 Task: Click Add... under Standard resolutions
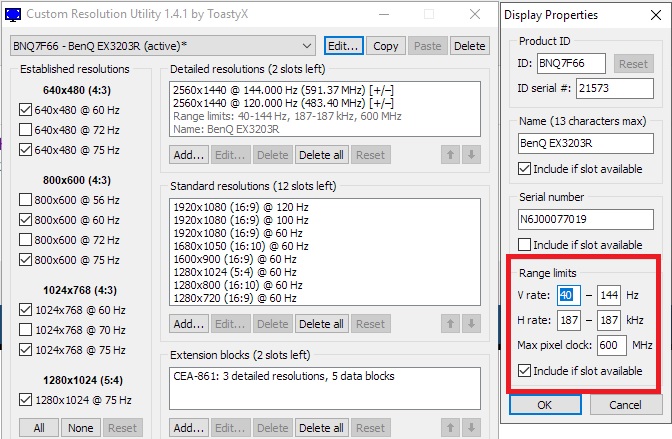[x=189, y=324]
